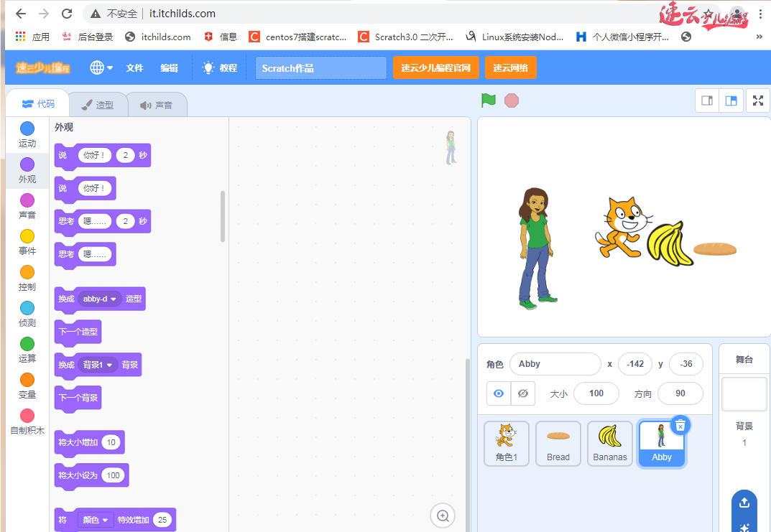
Task: Click the 速云网络 orange button
Action: tap(510, 67)
